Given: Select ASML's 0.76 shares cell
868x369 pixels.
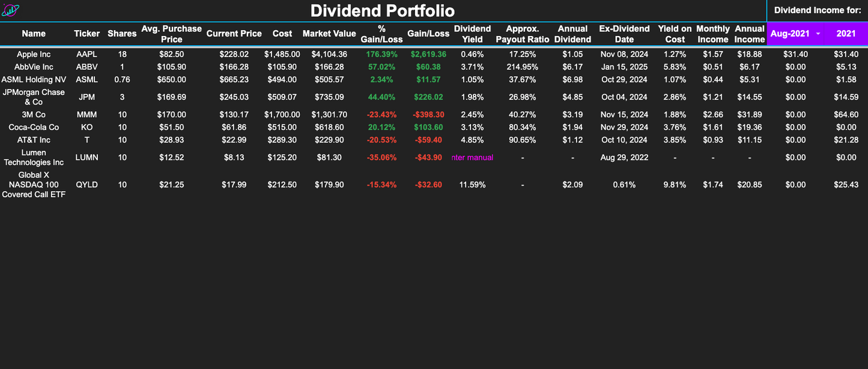Looking at the screenshot, I should click(122, 79).
